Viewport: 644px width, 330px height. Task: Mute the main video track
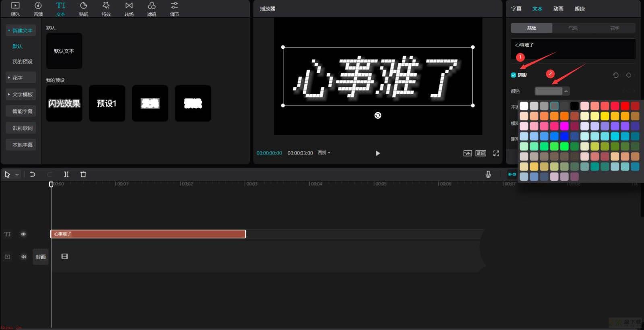(x=23, y=257)
